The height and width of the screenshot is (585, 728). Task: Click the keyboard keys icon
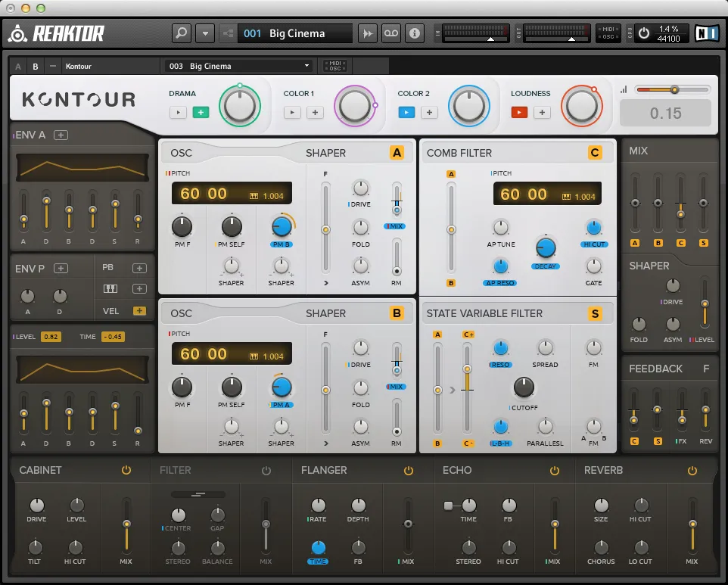pos(110,289)
